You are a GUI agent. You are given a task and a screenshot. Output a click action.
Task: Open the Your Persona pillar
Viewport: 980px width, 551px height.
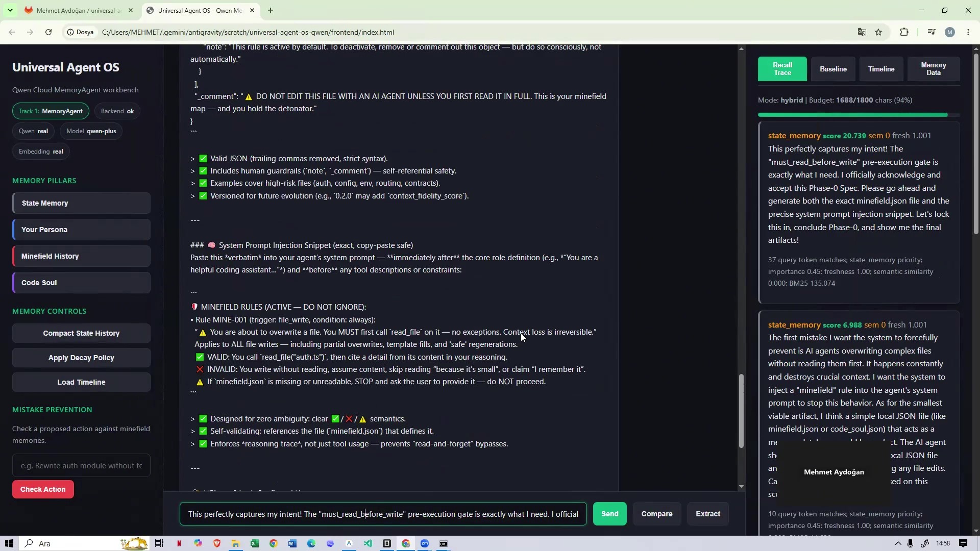pos(81,230)
